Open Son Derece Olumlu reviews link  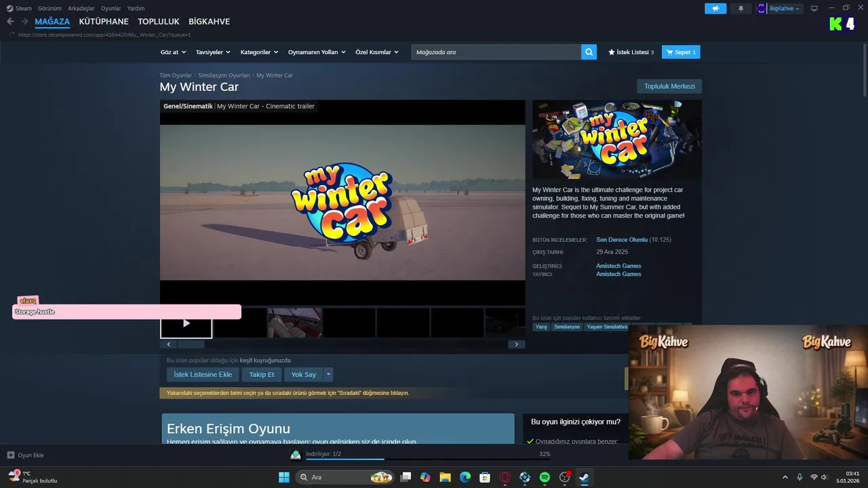622,240
